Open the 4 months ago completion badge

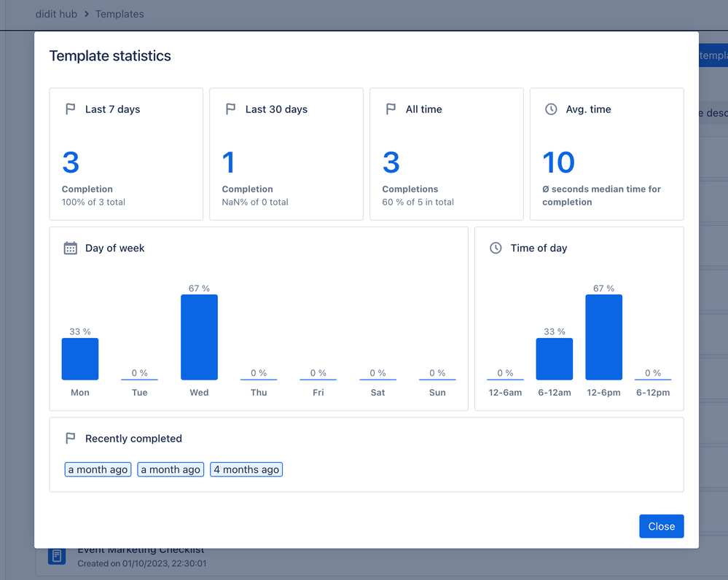coord(246,469)
